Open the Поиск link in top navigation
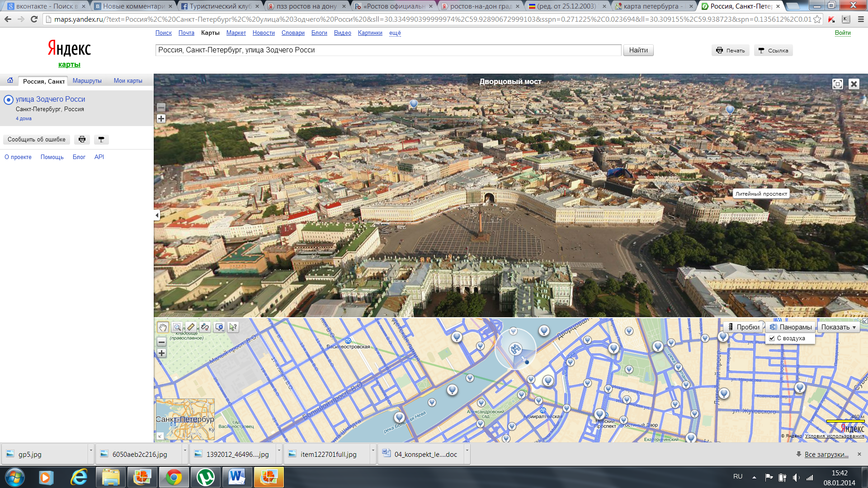 (x=164, y=33)
